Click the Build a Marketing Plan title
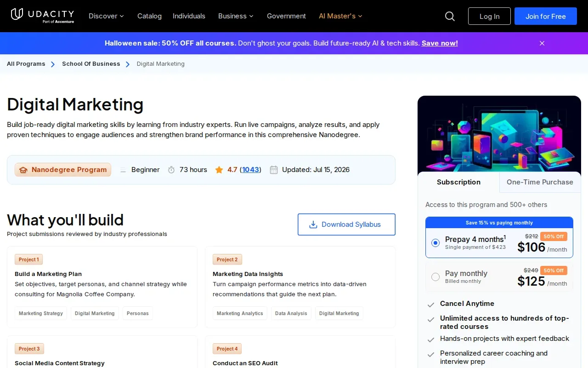Screen dimensions: 588x368 tap(48, 274)
